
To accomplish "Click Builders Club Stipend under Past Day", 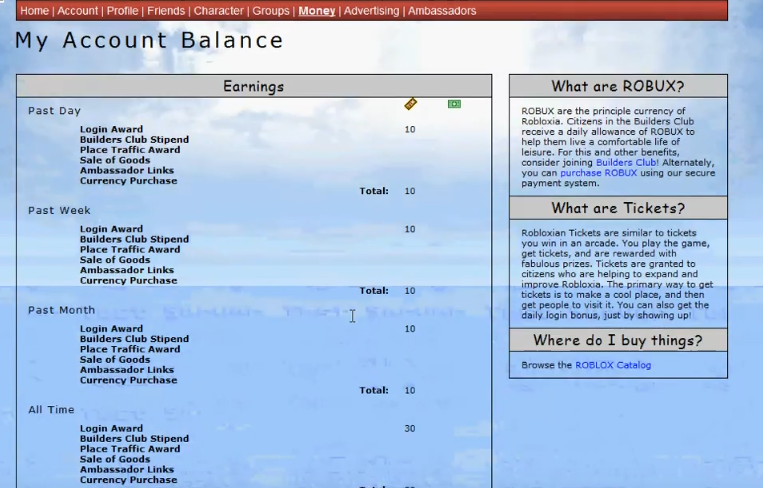I will [134, 139].
